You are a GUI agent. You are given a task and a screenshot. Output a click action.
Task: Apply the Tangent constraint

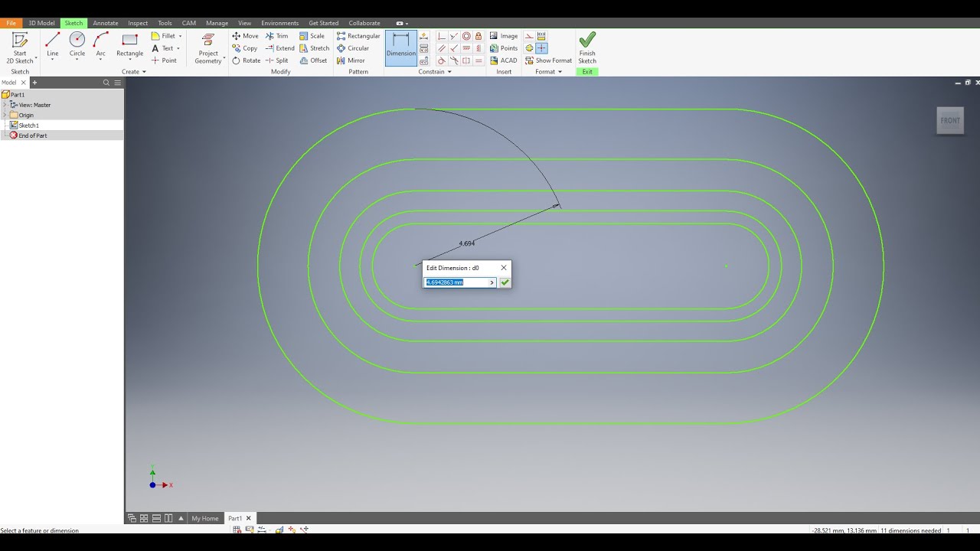click(x=442, y=60)
